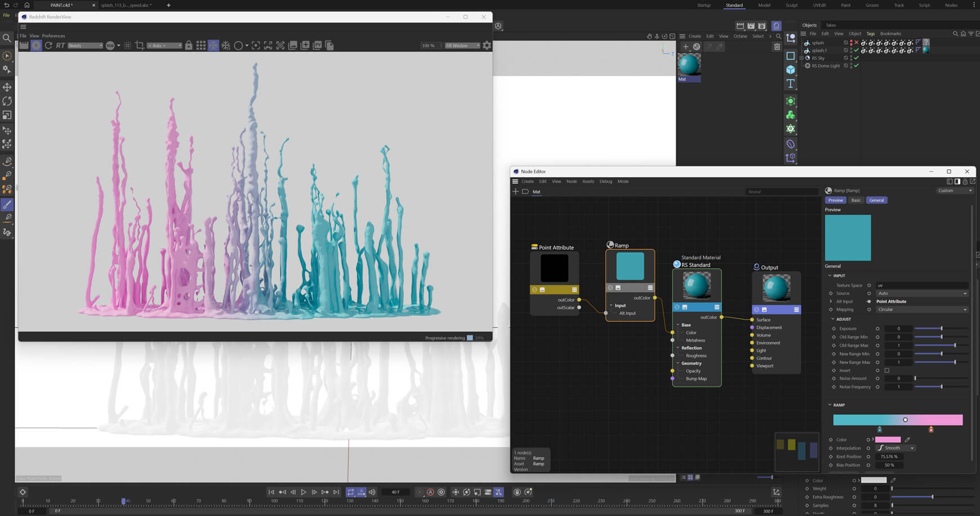The image size is (980, 516).
Task: Expand the RS Sky tree node
Action: [801, 58]
